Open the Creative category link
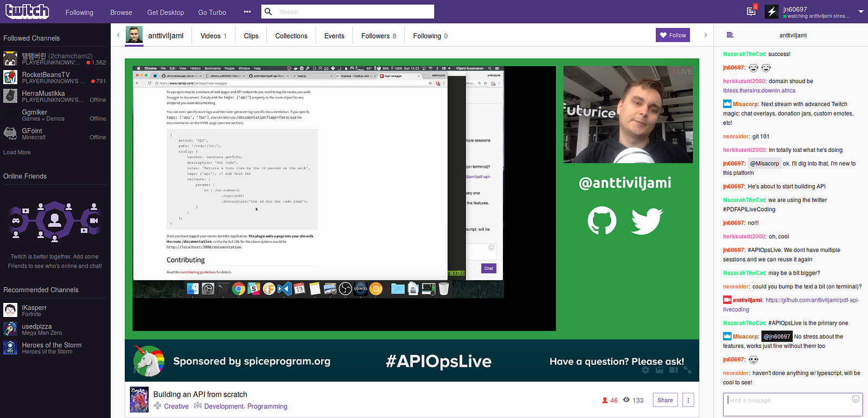 176,407
